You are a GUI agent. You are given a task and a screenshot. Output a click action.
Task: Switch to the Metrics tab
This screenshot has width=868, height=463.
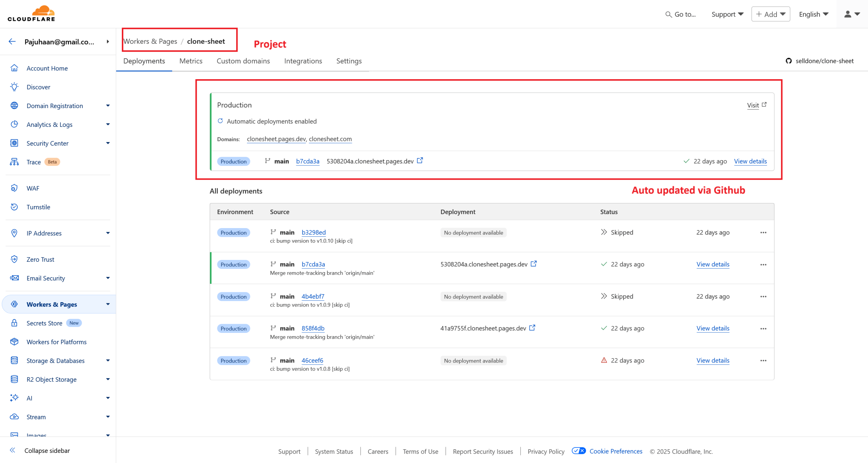click(191, 61)
